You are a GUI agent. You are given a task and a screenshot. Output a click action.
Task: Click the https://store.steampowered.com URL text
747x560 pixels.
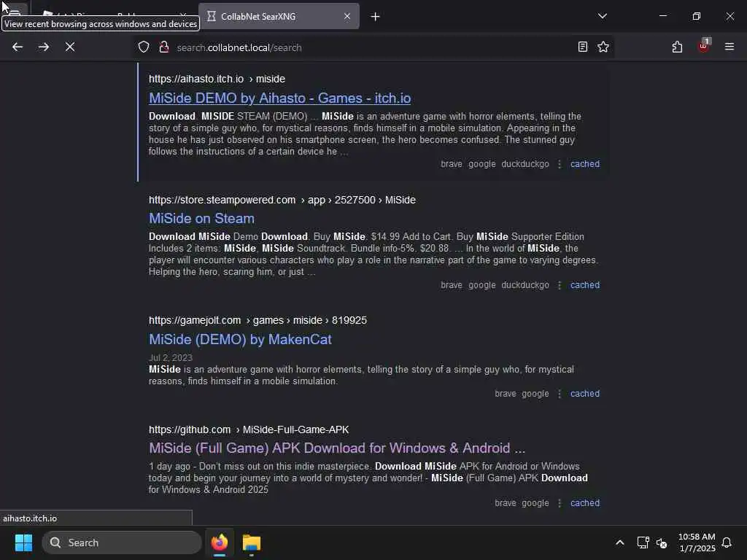(x=222, y=200)
